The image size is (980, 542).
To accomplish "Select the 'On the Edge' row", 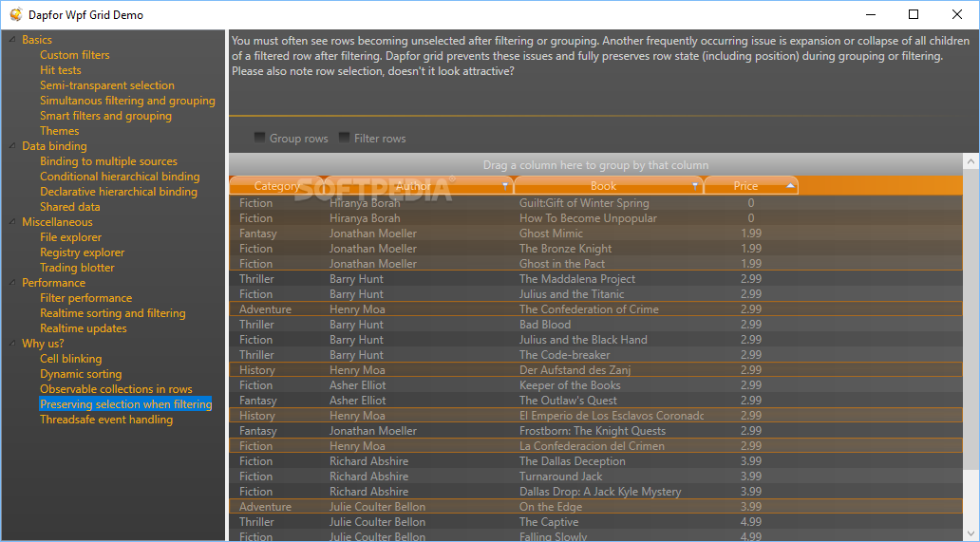I will (595, 507).
